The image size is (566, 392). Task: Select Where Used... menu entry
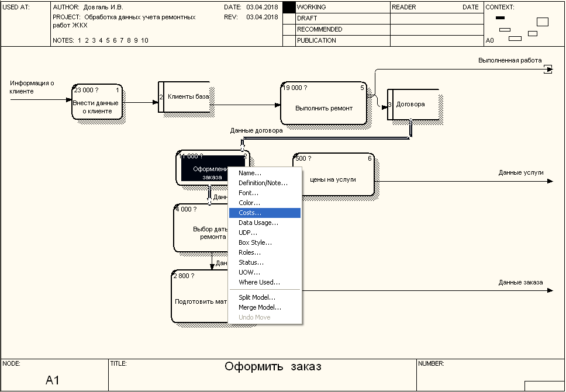pos(259,283)
